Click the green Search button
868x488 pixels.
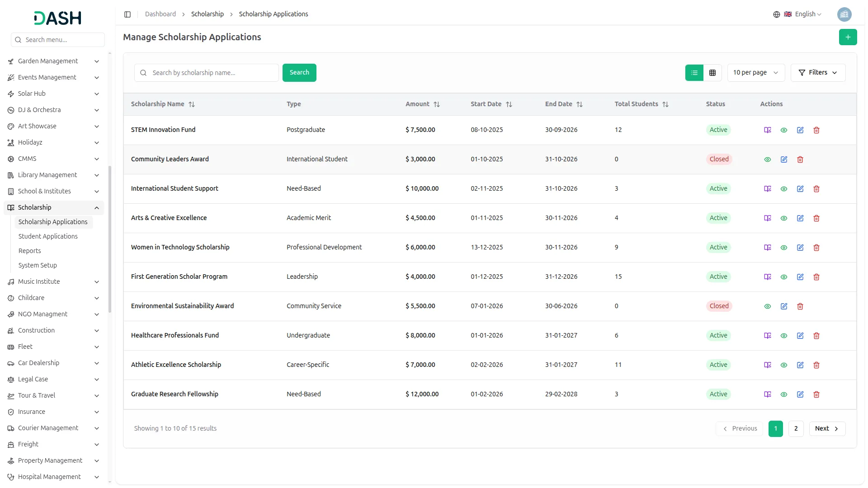[x=299, y=73]
